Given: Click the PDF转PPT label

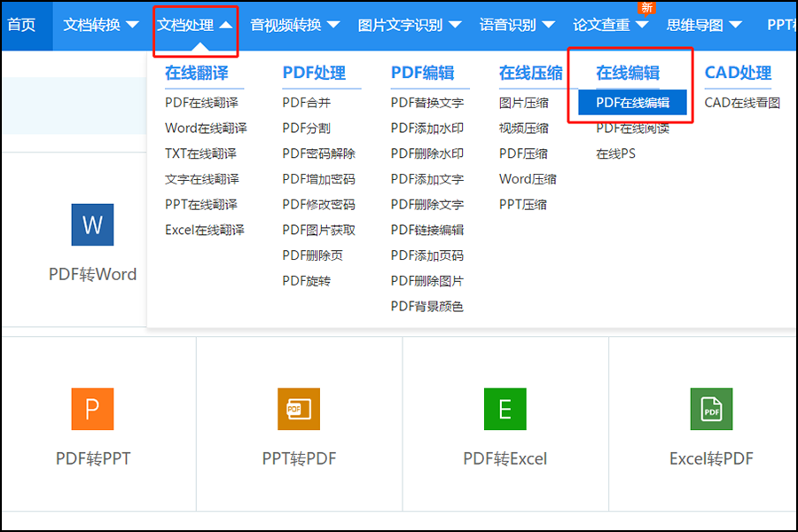Looking at the screenshot, I should coord(92,458).
